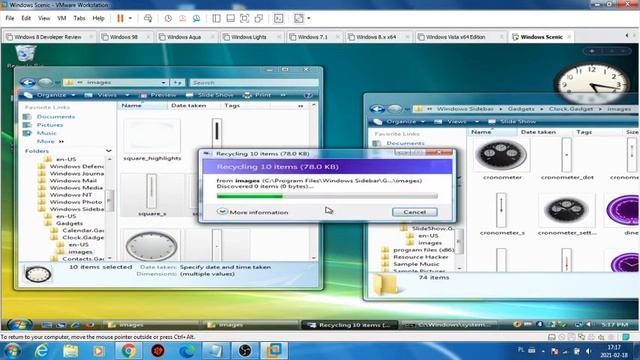Open the VMware View menu
Screen dimensions: 640x360
[x=44, y=18]
